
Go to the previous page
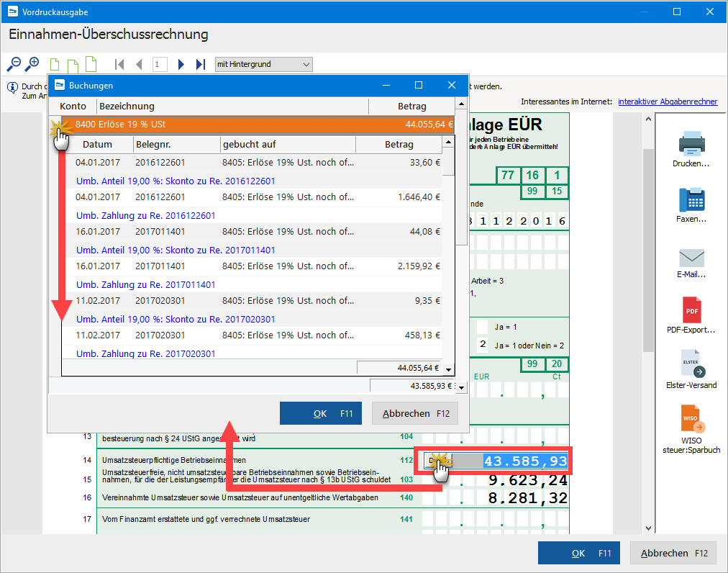tap(139, 64)
